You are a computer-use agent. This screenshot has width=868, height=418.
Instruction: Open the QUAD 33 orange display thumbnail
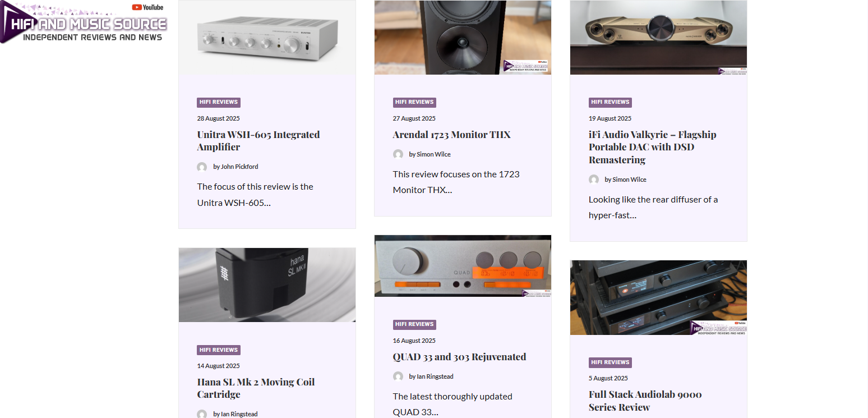pyautogui.click(x=463, y=266)
